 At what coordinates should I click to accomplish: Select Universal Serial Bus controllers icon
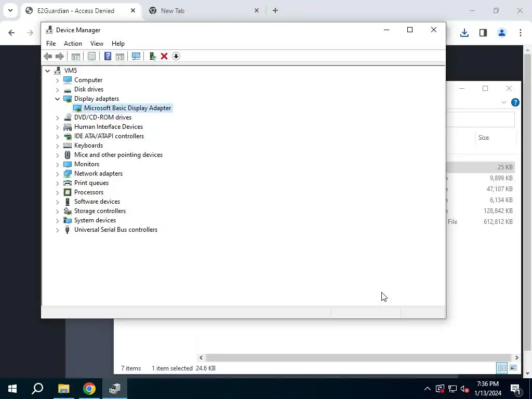coord(68,230)
